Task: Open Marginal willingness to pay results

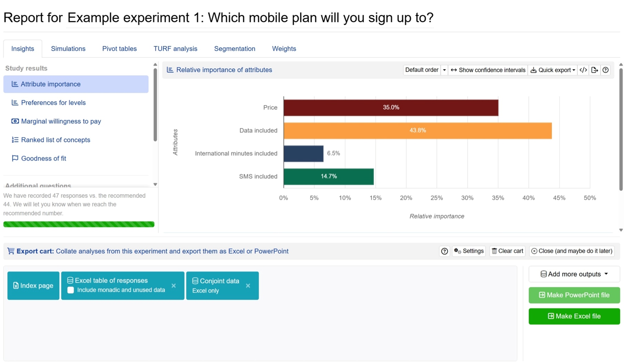Action: click(61, 121)
